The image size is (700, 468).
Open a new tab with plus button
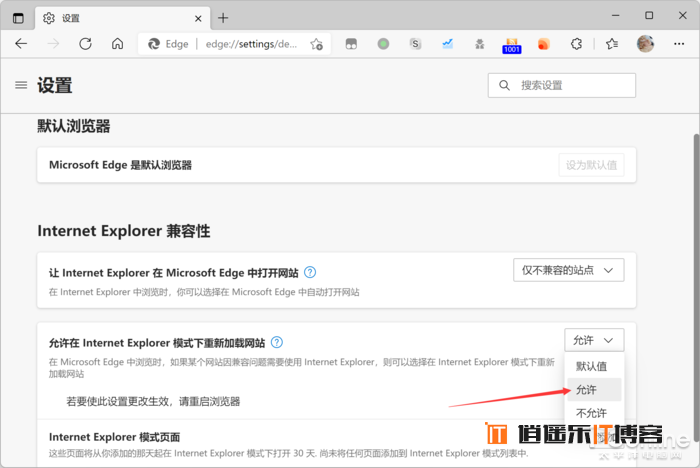tap(223, 18)
